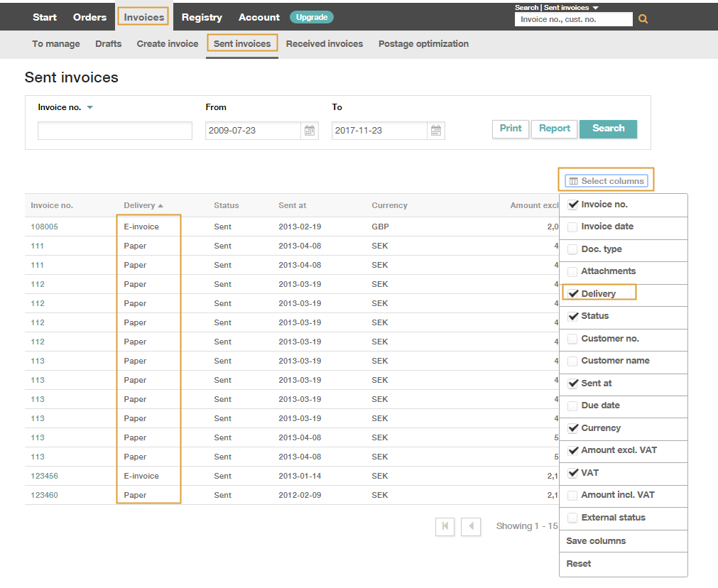Expand the Search Sent invoices scope dropdown
This screenshot has height=588, width=718.
point(595,8)
